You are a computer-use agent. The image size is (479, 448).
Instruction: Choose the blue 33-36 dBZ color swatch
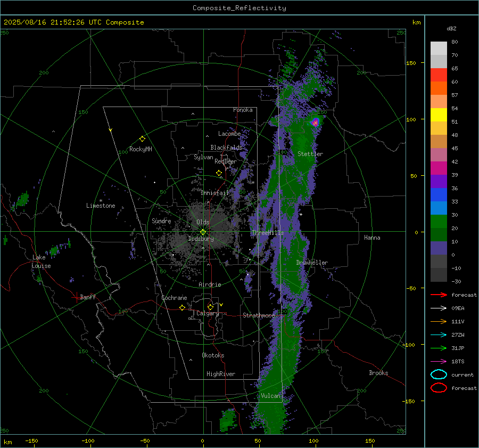(x=439, y=195)
